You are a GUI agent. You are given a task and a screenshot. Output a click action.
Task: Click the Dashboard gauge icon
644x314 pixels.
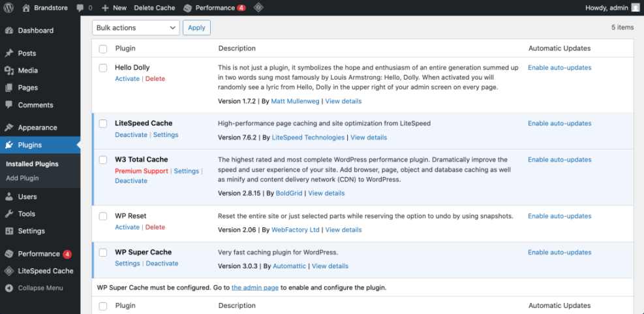coord(9,31)
